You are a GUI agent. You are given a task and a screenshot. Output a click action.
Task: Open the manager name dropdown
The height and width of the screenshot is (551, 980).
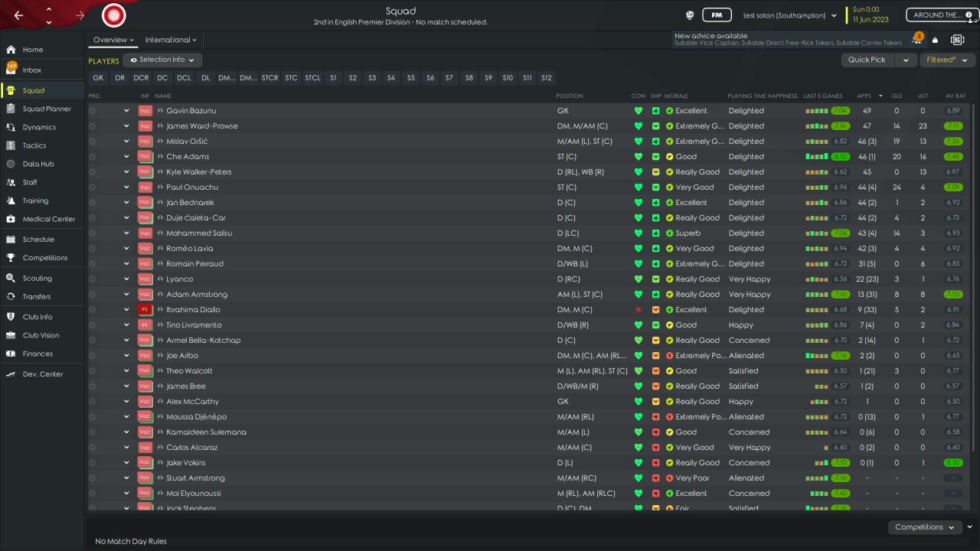pyautogui.click(x=789, y=15)
